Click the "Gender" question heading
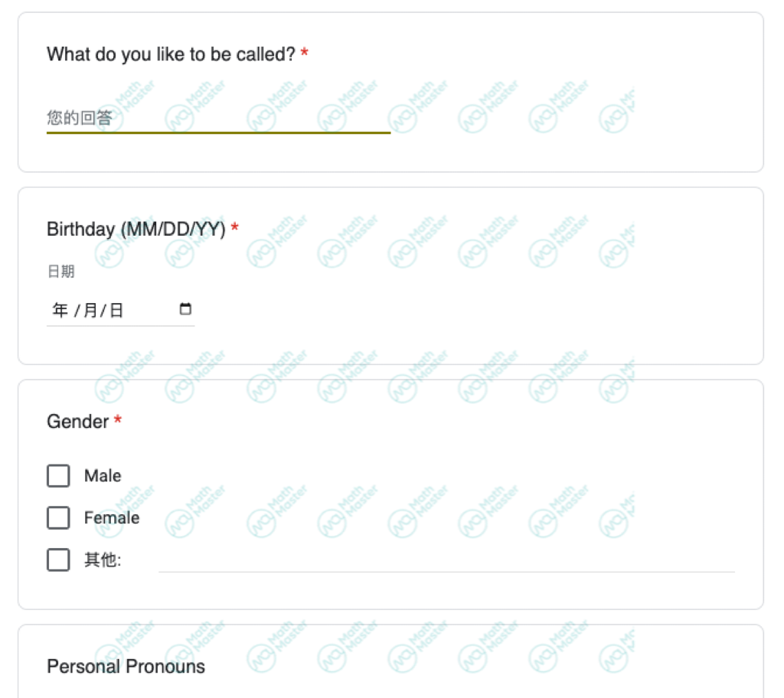Image resolution: width=784 pixels, height=698 pixels. click(78, 422)
